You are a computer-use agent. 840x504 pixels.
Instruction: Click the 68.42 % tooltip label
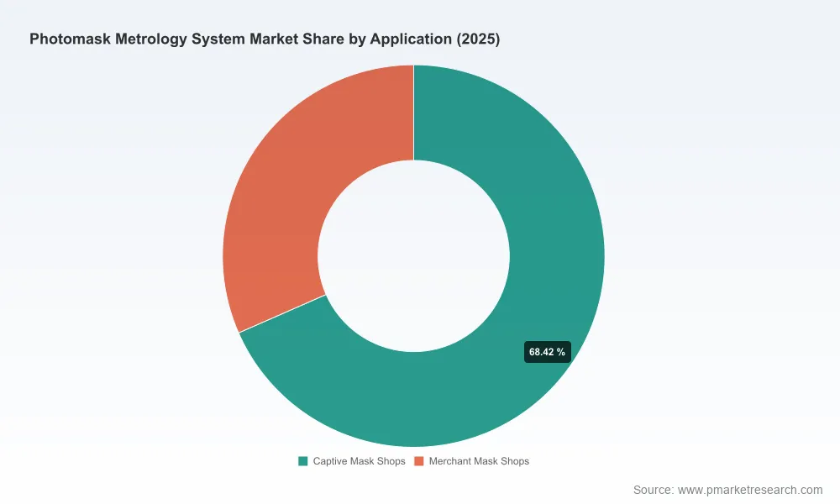[547, 352]
